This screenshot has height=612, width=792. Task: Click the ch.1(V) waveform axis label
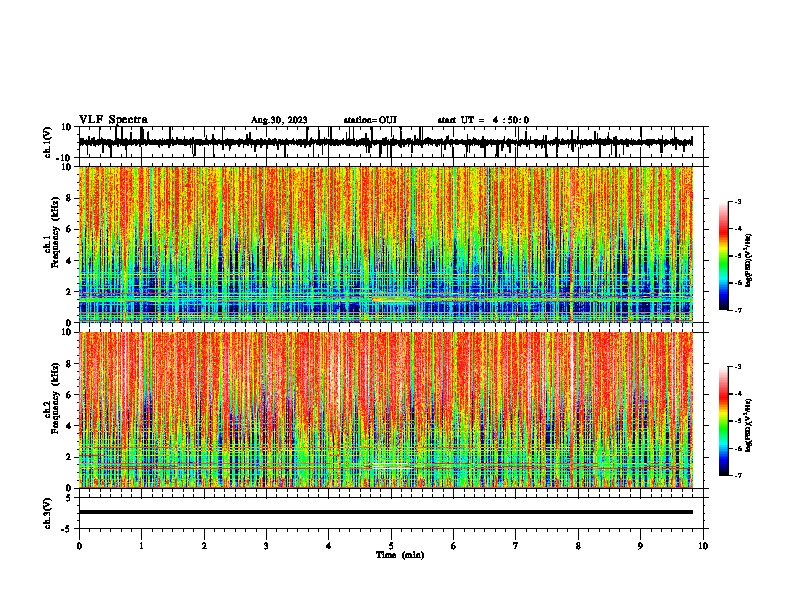(x=48, y=142)
